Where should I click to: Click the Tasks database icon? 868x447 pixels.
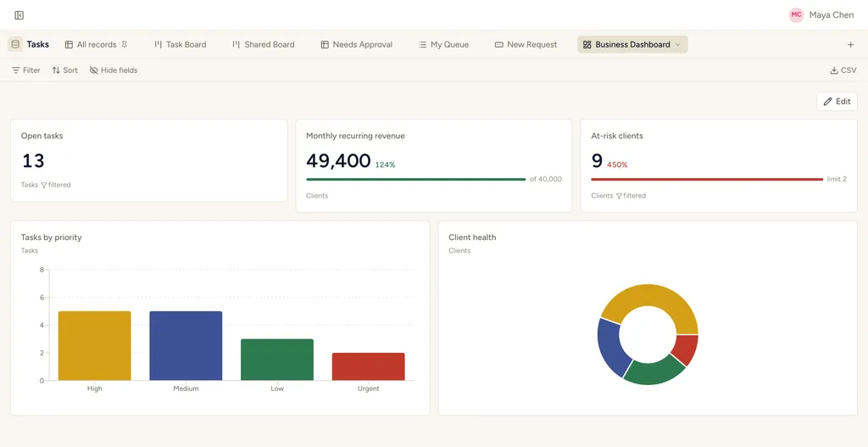15,44
